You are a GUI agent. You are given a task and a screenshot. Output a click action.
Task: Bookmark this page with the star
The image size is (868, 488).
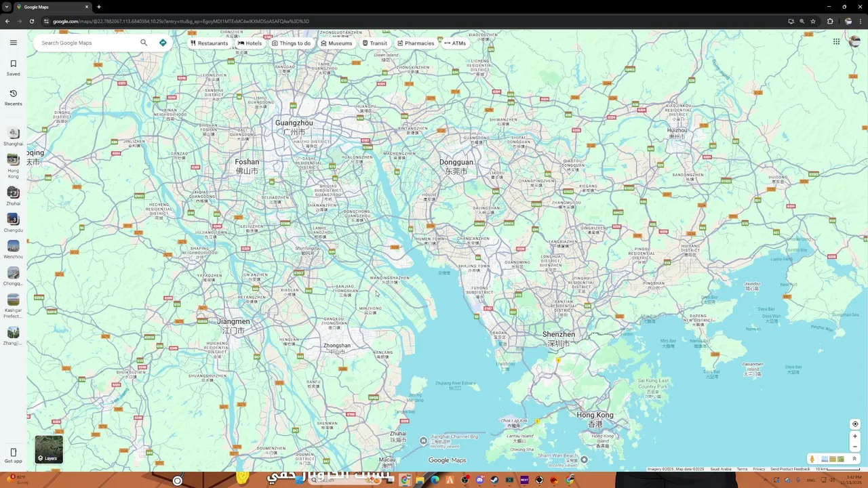coord(813,21)
